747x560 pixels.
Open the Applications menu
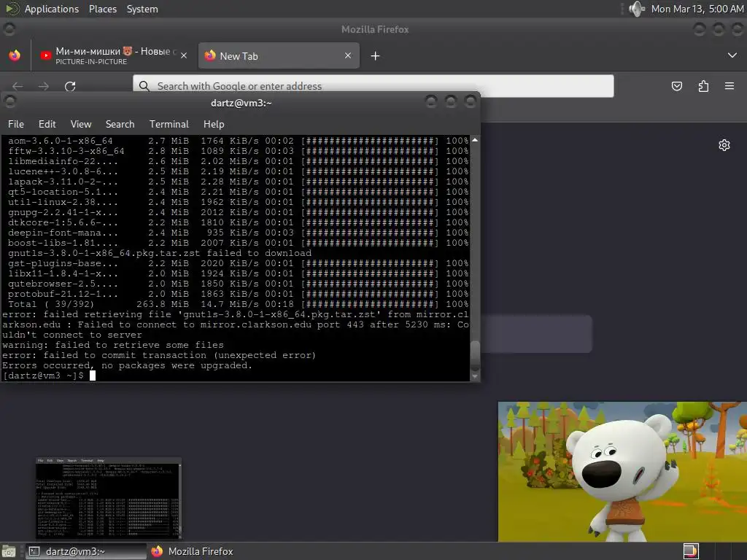click(x=52, y=9)
